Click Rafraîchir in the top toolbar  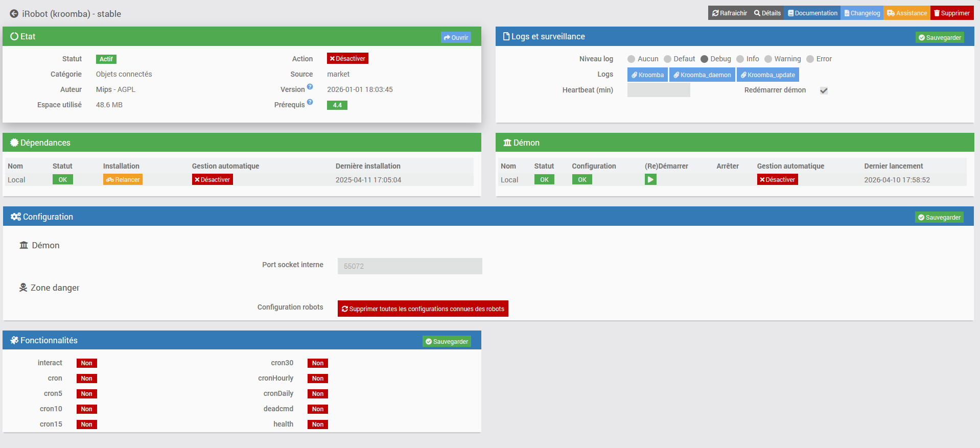point(729,13)
